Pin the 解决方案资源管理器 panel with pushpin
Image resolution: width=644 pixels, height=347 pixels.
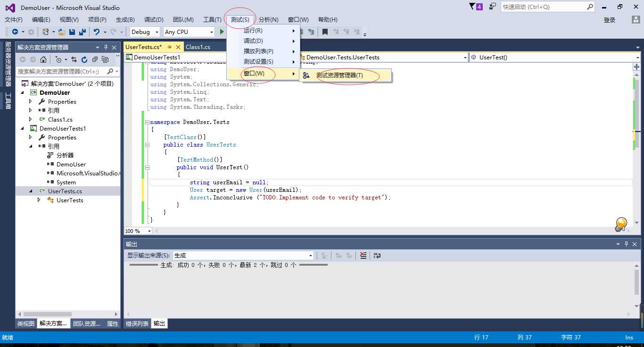click(x=106, y=47)
